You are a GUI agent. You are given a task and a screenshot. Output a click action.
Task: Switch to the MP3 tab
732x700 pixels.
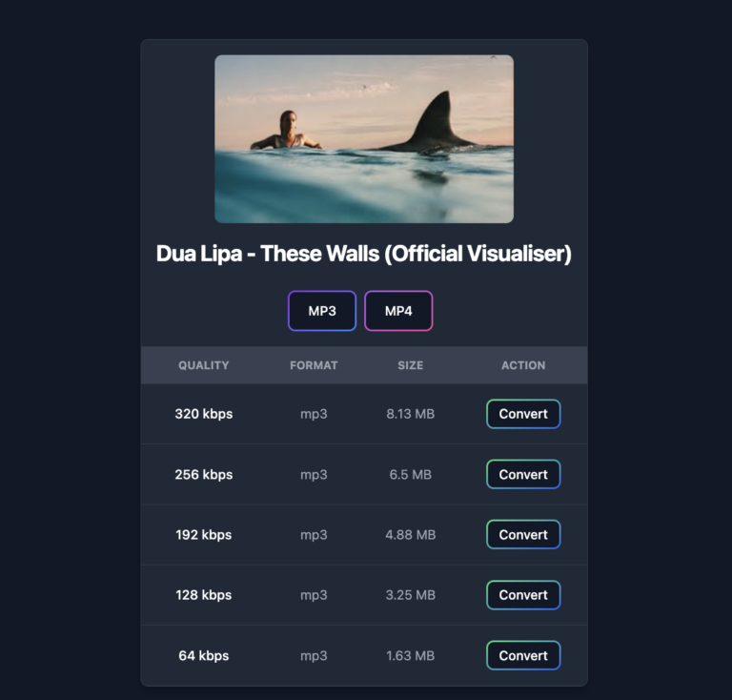pos(322,311)
